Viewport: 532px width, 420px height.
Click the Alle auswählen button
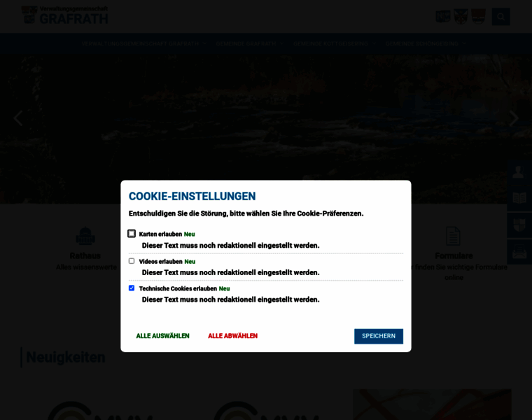(162, 336)
